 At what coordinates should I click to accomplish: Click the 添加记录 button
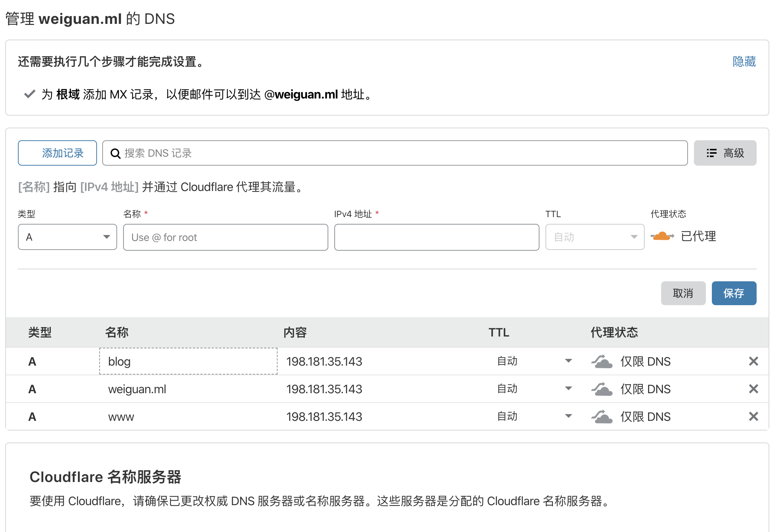57,153
